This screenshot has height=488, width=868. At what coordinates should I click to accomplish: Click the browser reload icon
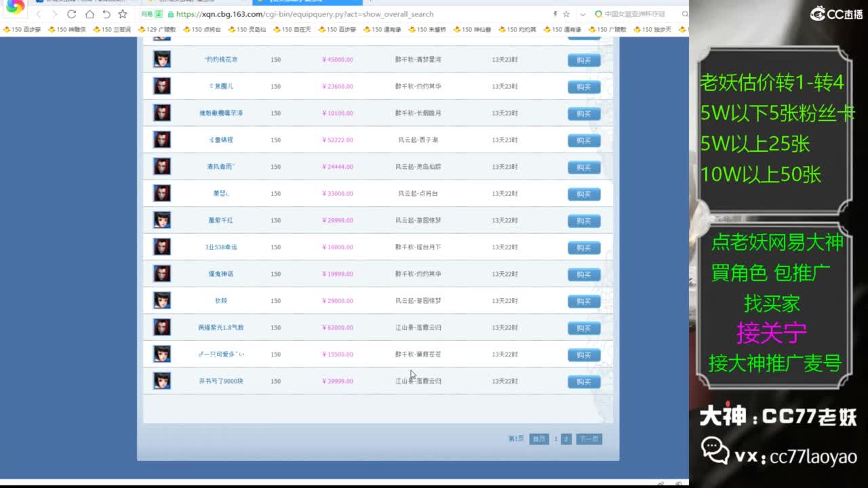pyautogui.click(x=71, y=14)
